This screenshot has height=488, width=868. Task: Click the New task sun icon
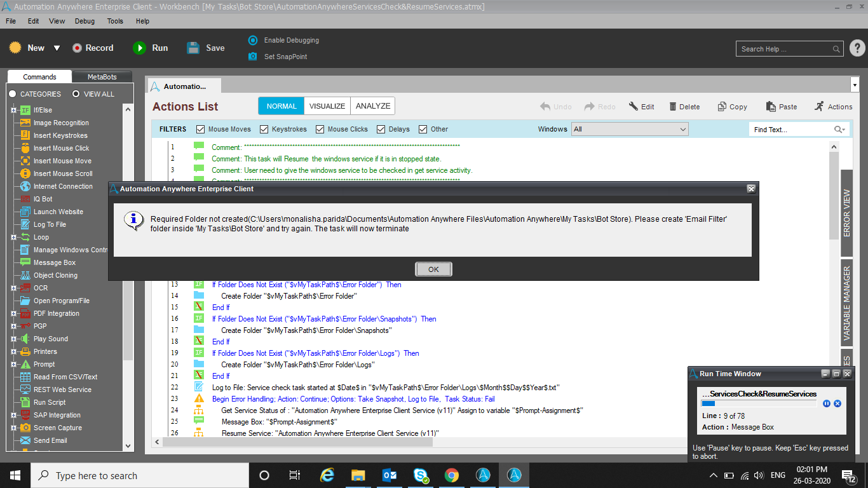pyautogui.click(x=15, y=48)
